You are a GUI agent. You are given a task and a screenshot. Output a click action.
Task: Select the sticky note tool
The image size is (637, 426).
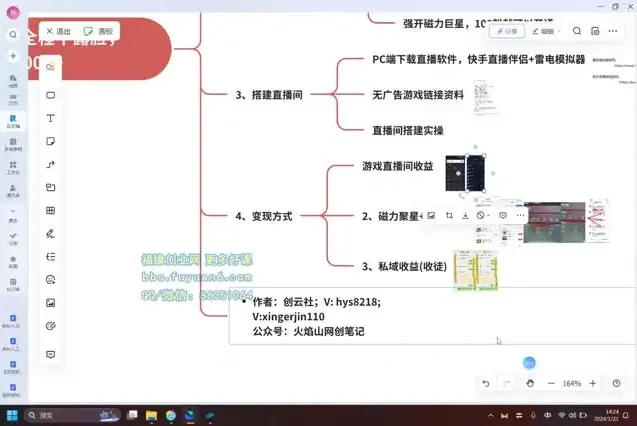[x=50, y=141]
